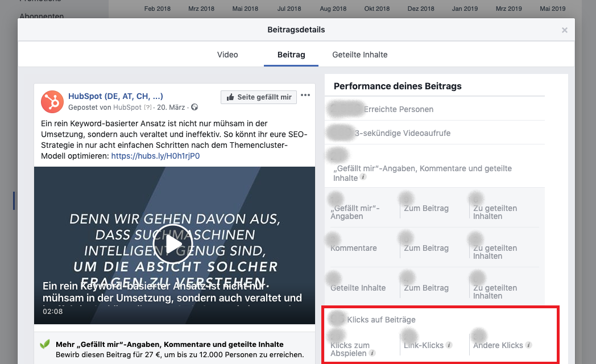Open the post options three-dot menu

click(x=305, y=95)
